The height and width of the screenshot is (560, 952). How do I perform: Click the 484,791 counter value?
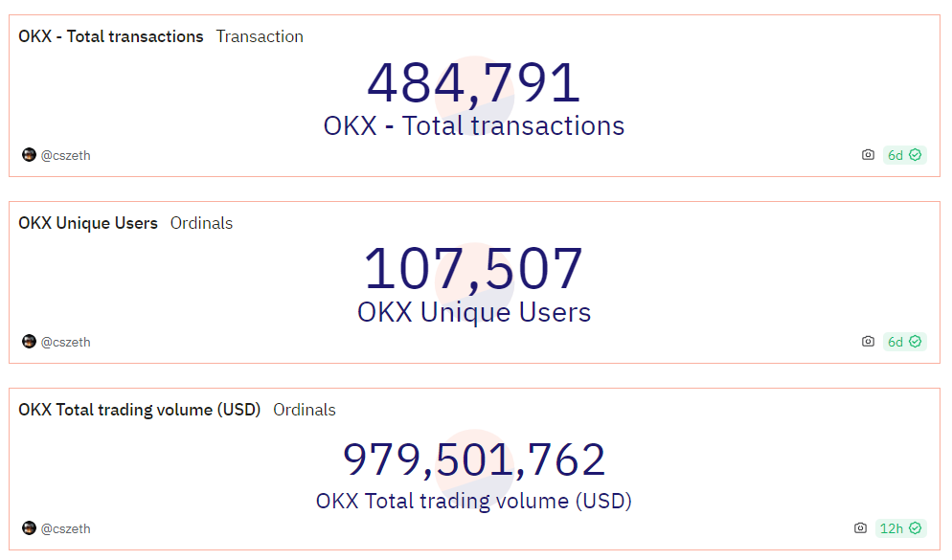click(474, 82)
